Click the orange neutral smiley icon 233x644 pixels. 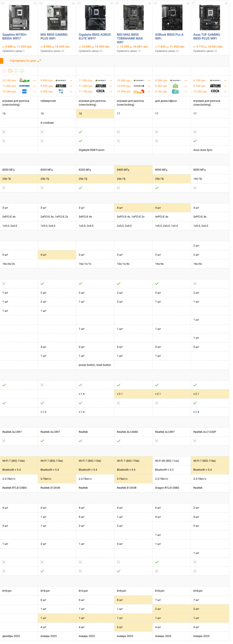pyautogui.click(x=10, y=71)
